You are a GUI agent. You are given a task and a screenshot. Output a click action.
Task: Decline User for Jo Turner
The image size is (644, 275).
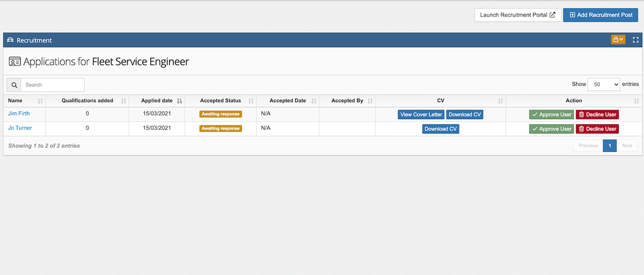click(x=597, y=129)
